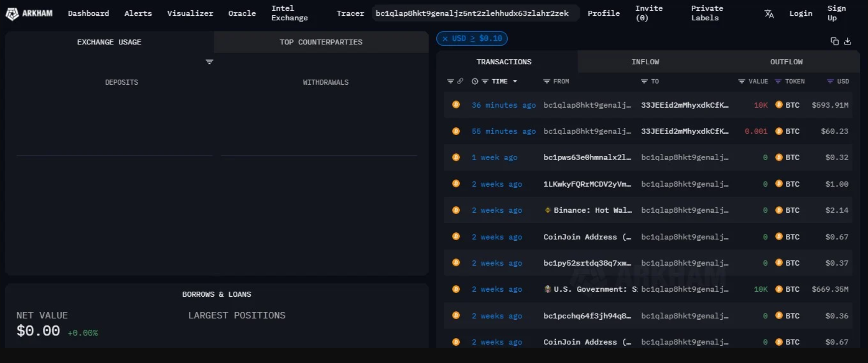The image size is (868, 363).
Task: Select the Outflow tab
Action: click(786, 62)
